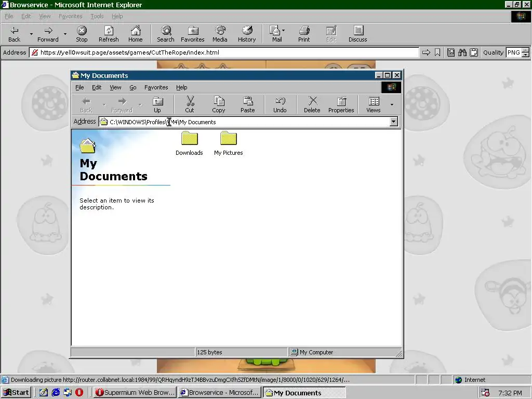This screenshot has width=532, height=399.
Task: Click the Mail toolbar icon
Action: point(276,34)
